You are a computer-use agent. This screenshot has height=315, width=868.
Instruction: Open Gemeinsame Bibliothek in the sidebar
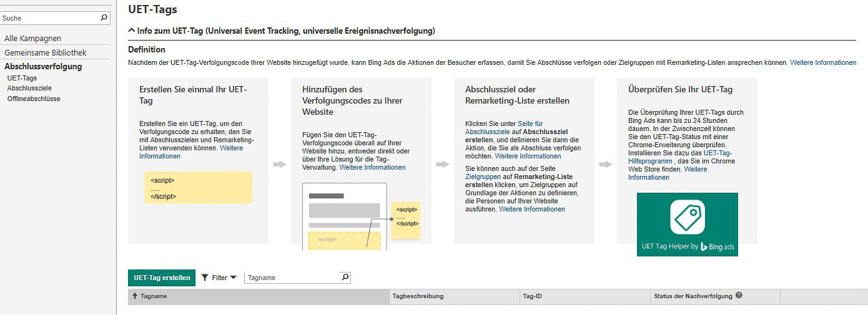click(x=46, y=53)
